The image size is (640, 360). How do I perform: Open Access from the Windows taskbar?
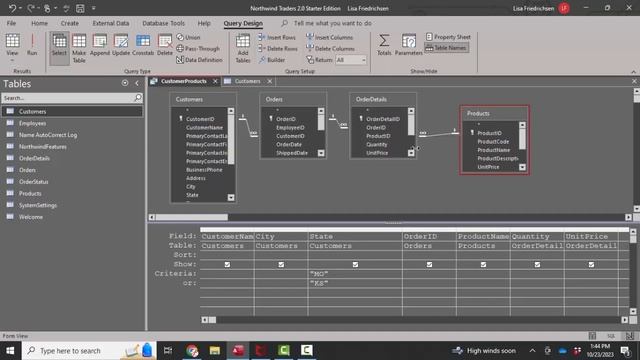click(238, 350)
